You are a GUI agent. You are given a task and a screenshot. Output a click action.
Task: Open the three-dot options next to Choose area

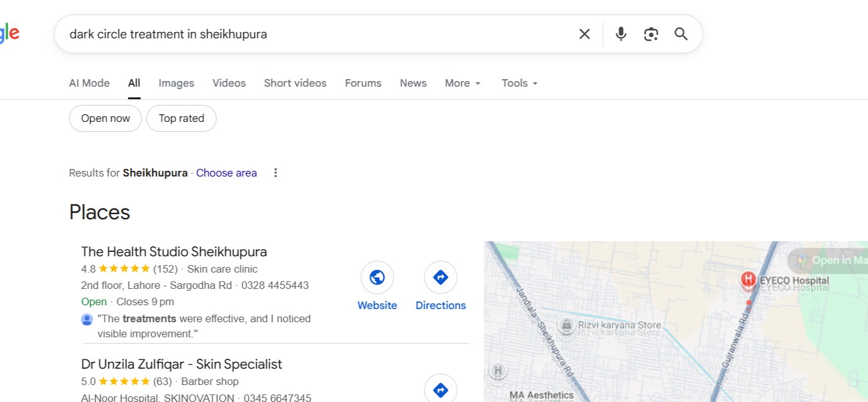(x=275, y=173)
